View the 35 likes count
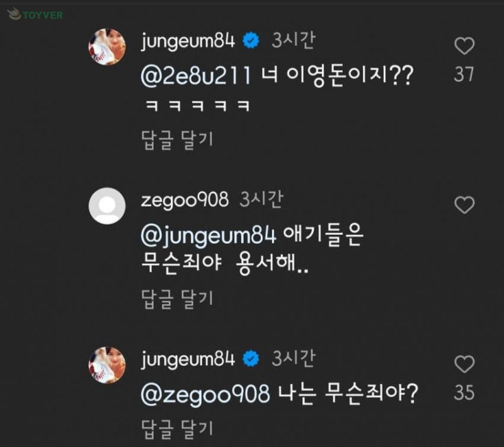 coord(464,393)
